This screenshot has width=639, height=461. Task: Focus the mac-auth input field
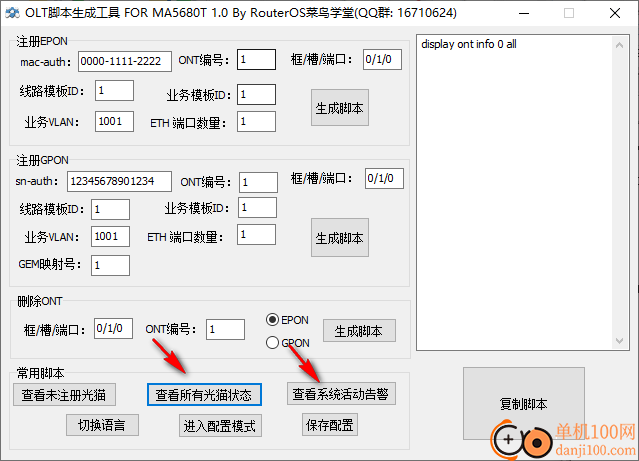coord(125,62)
